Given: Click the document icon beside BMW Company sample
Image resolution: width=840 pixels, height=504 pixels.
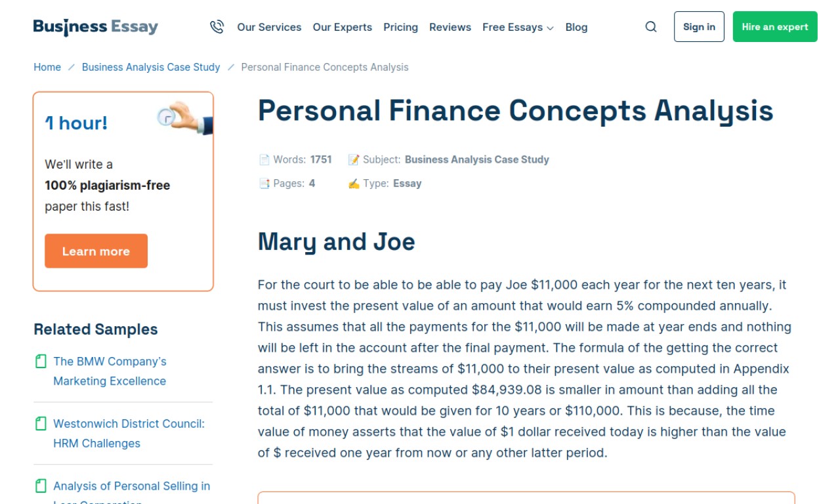Looking at the screenshot, I should coord(41,361).
